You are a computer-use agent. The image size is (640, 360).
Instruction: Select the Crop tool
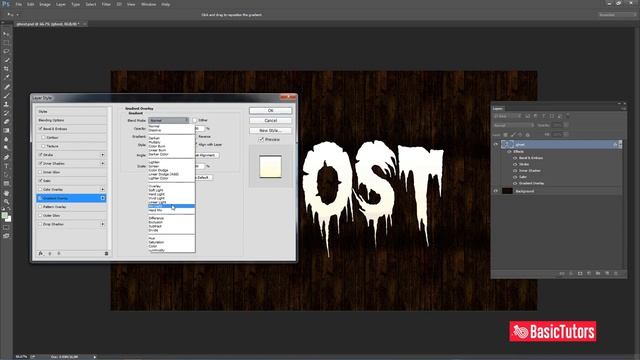point(6,69)
